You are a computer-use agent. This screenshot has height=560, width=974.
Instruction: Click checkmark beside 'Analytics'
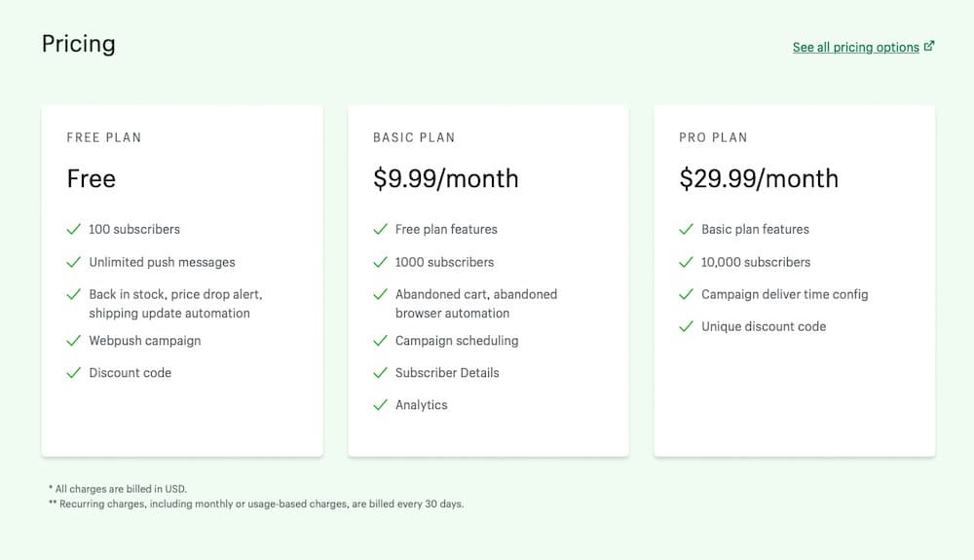(380, 405)
